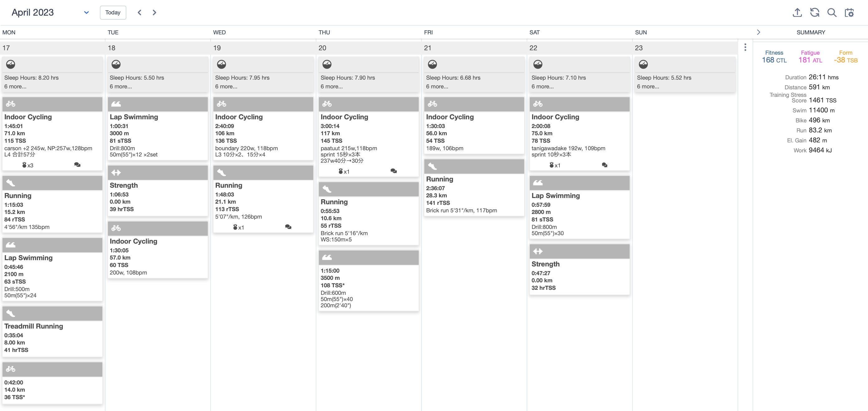This screenshot has height=411, width=868.
Task: Open Monday 17 metrics gauge icon
Action: click(x=11, y=64)
